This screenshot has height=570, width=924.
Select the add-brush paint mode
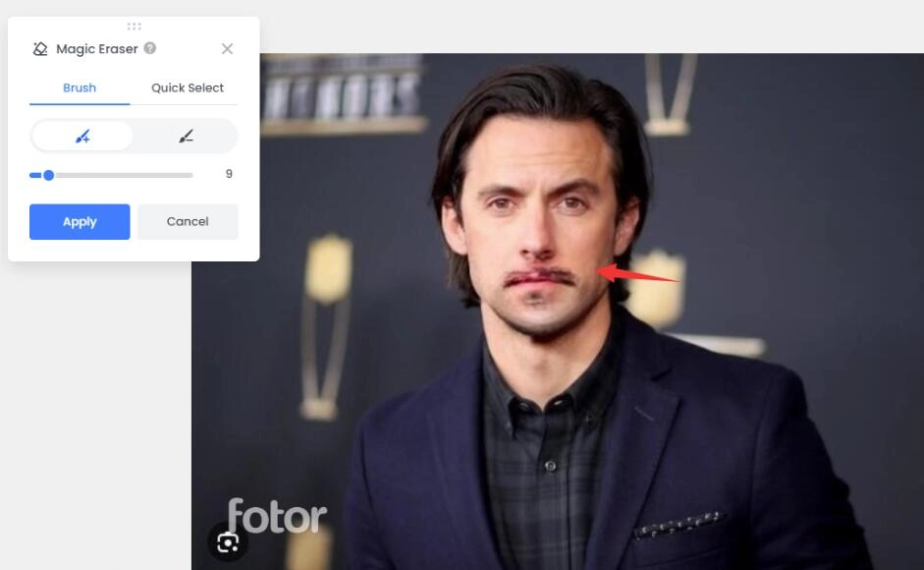pos(82,137)
